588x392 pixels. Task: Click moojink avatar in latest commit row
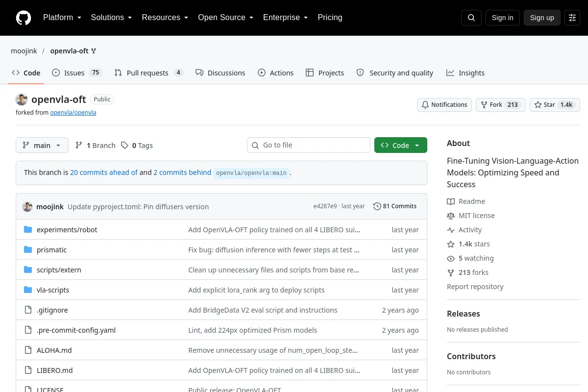(x=27, y=206)
